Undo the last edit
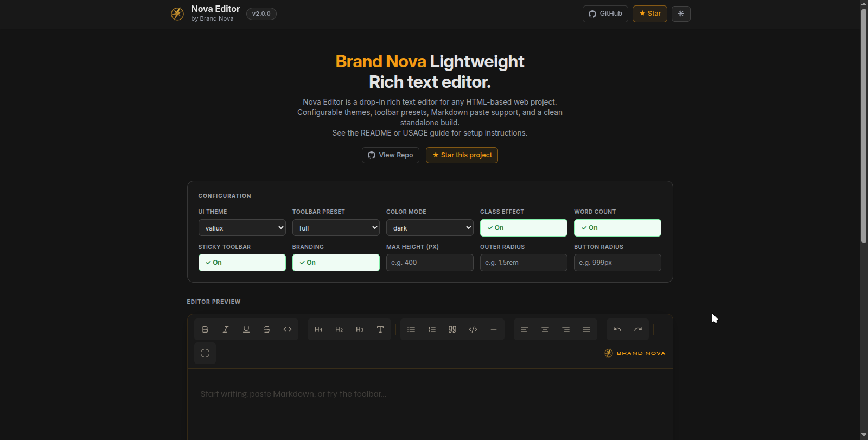This screenshot has width=868, height=440. (x=617, y=329)
